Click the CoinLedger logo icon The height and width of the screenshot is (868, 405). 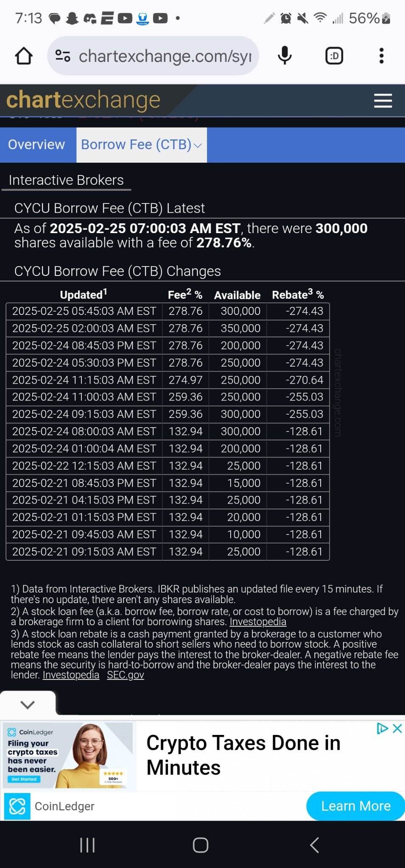17,806
